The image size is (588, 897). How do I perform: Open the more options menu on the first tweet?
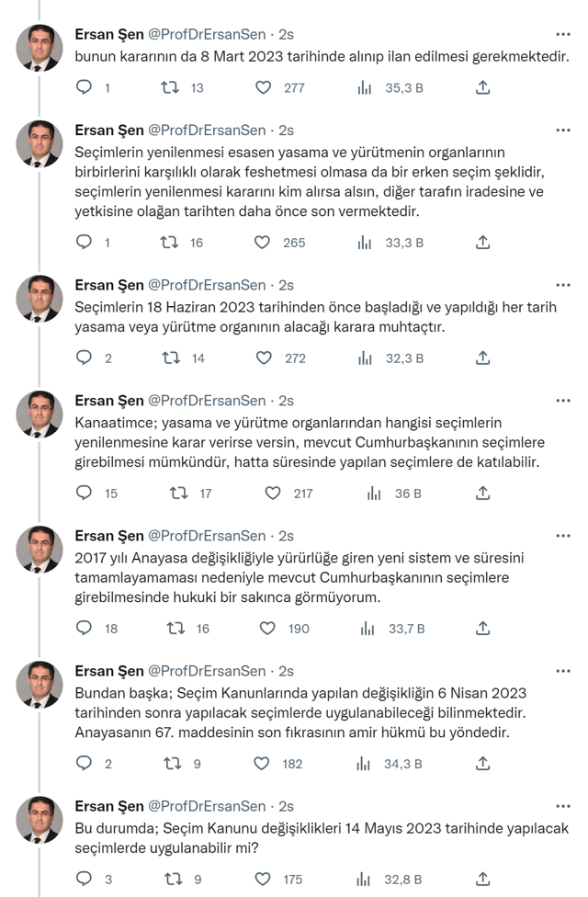tap(563, 33)
